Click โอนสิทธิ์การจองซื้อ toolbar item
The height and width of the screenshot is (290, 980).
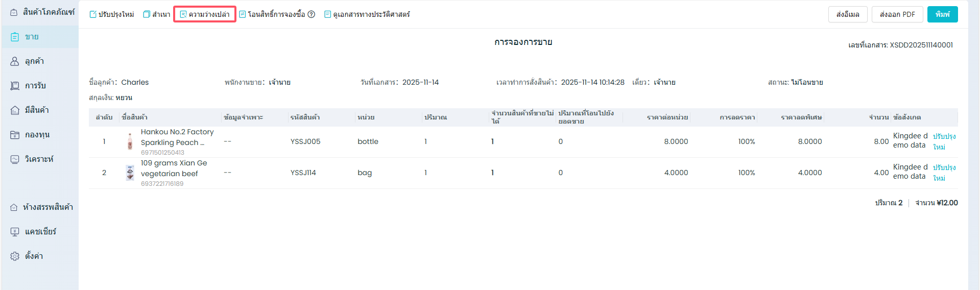coord(272,14)
